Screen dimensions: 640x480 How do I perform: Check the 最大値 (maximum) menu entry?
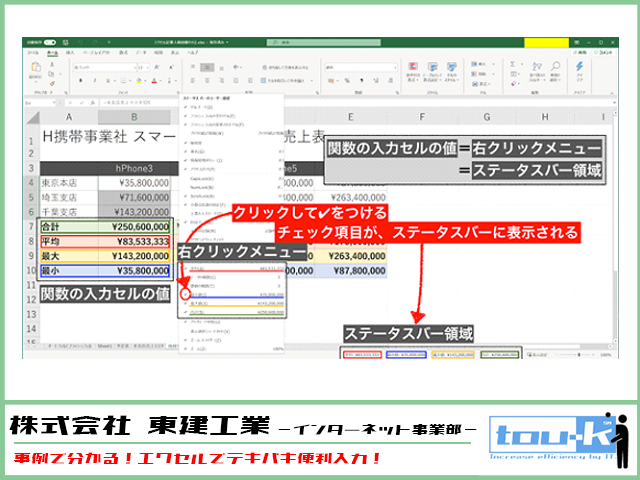tap(233, 303)
